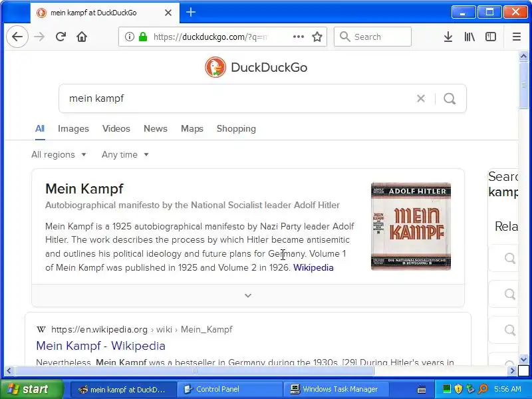The width and height of the screenshot is (532, 399).
Task: Clear the search query with the X
Action: 421,98
